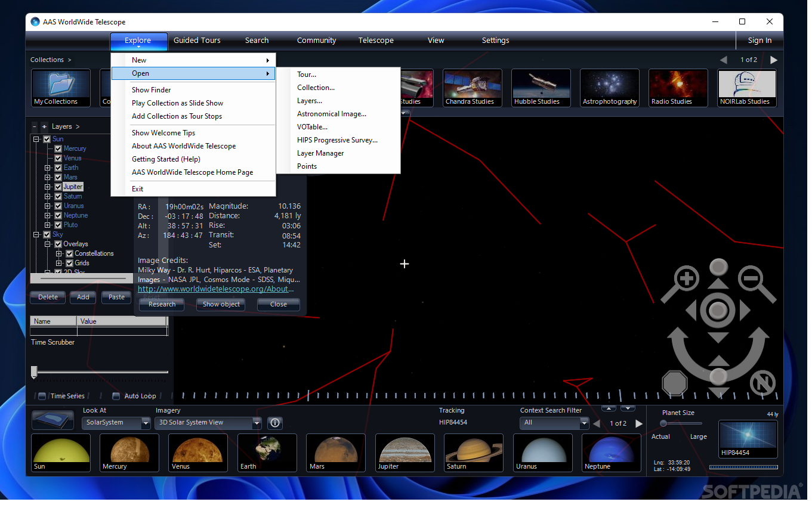Collapse the Overlays tree node
The height and width of the screenshot is (508, 812).
tap(47, 244)
